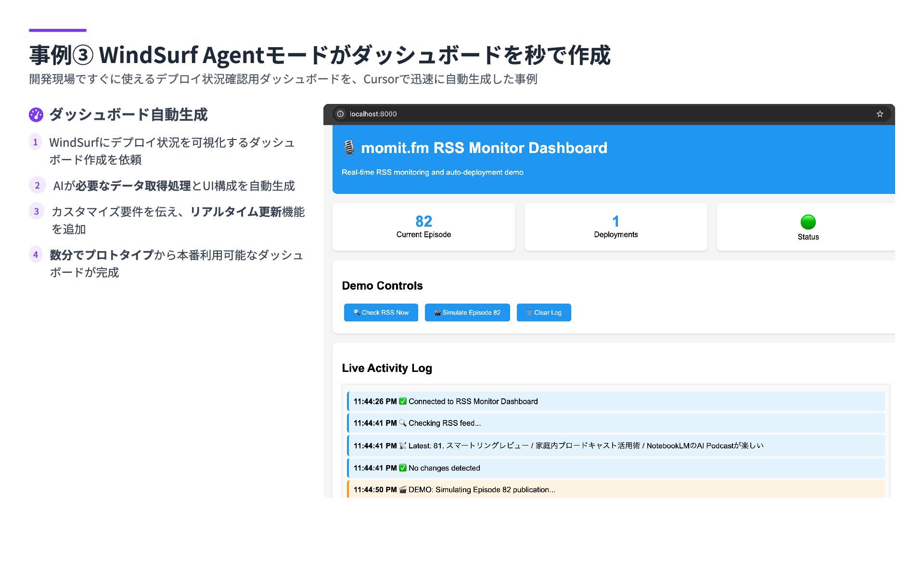Click the Live Activity Log heading
The width and height of the screenshot is (924, 561).
387,368
